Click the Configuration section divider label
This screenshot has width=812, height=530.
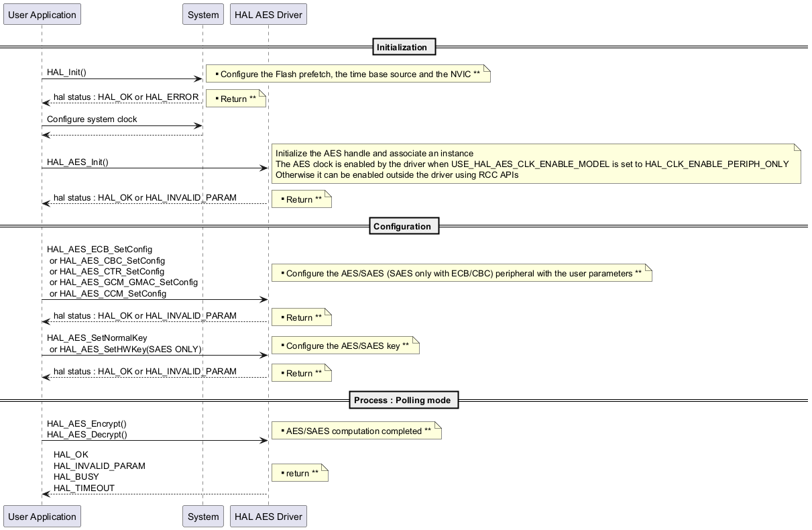tap(404, 226)
